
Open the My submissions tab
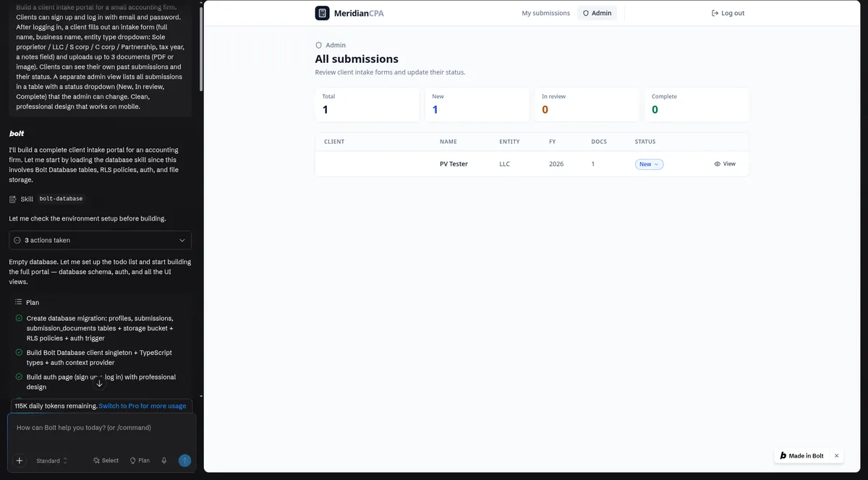tap(545, 13)
